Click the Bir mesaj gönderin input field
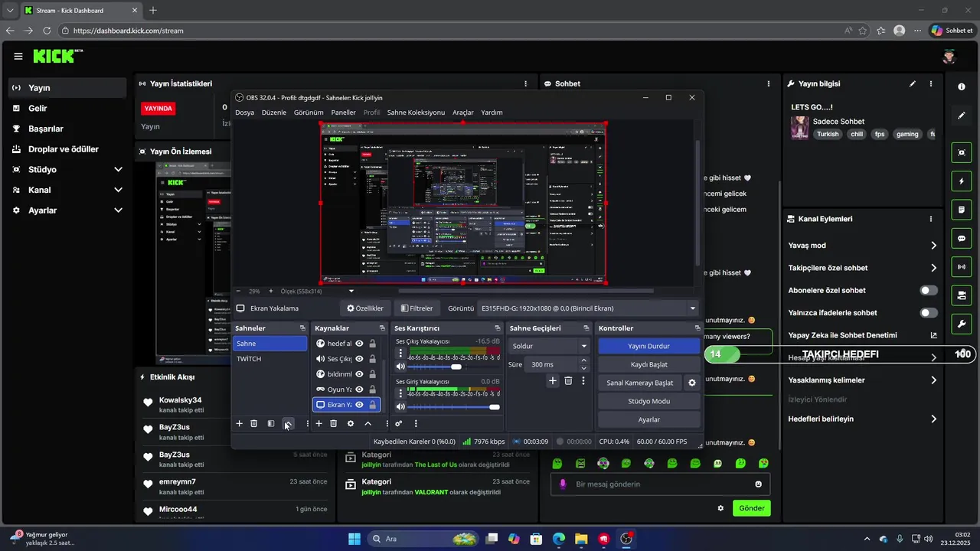 [x=660, y=484]
